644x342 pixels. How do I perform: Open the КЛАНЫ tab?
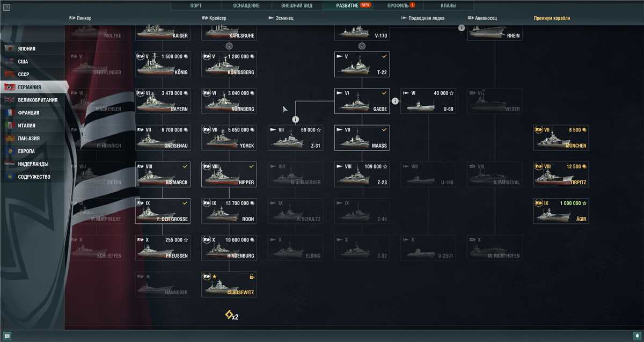pos(448,5)
